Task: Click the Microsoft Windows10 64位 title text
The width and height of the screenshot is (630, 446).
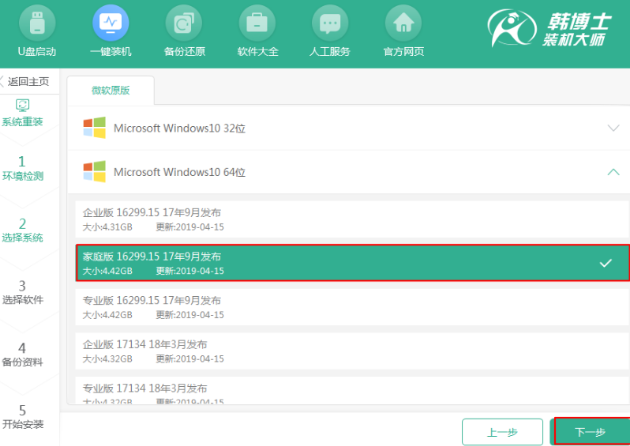Action: click(x=179, y=172)
